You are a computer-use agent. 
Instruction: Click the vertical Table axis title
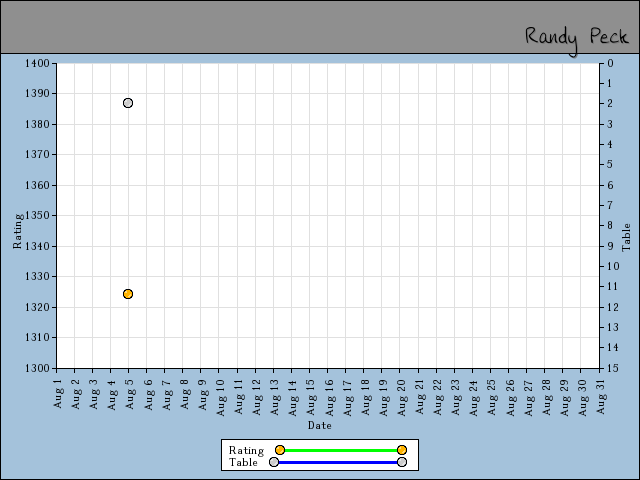(626, 237)
